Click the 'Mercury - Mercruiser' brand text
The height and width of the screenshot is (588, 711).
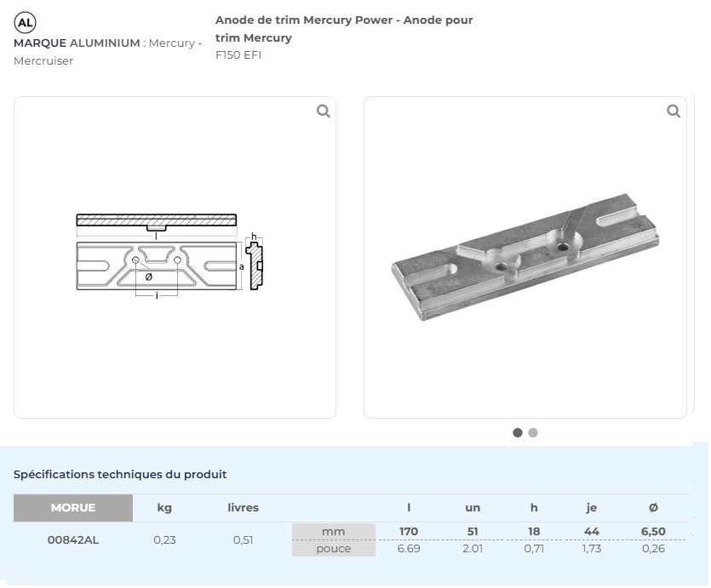coord(108,52)
